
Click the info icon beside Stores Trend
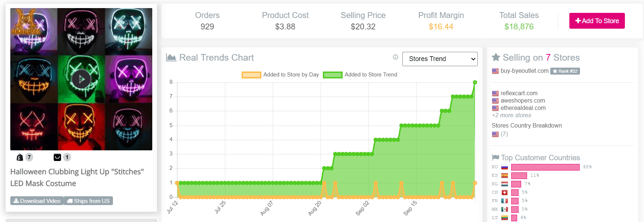395,57
